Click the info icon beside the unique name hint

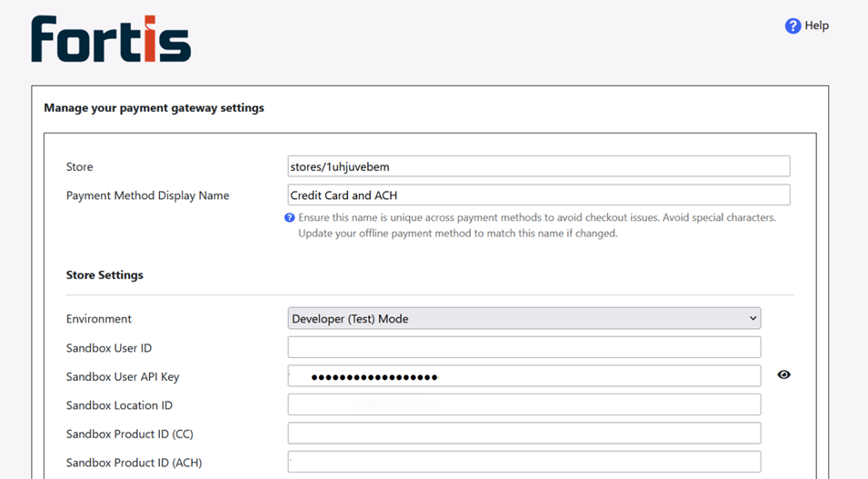(290, 218)
